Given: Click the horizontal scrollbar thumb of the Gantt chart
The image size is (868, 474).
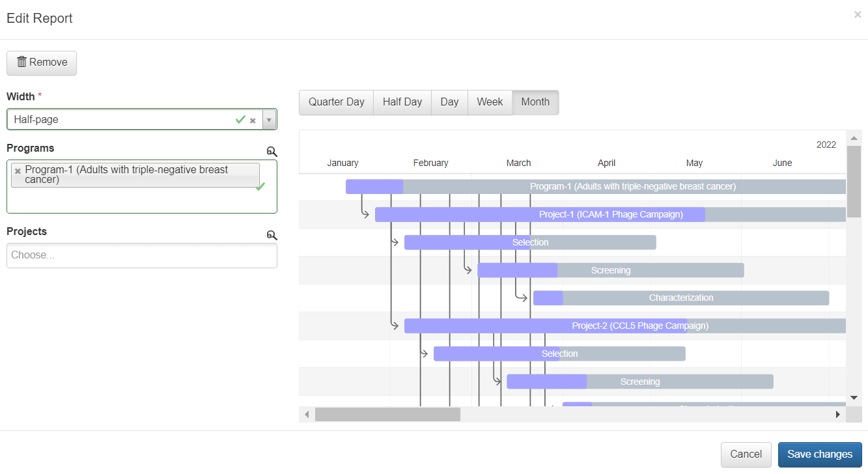Looking at the screenshot, I should 387,414.
